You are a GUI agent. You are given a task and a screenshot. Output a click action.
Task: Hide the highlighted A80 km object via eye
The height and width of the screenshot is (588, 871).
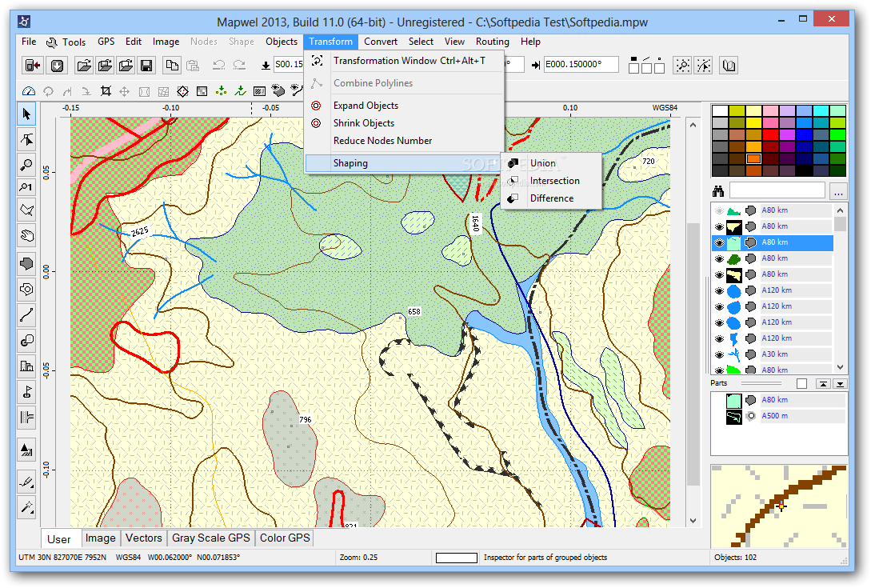[x=719, y=243]
